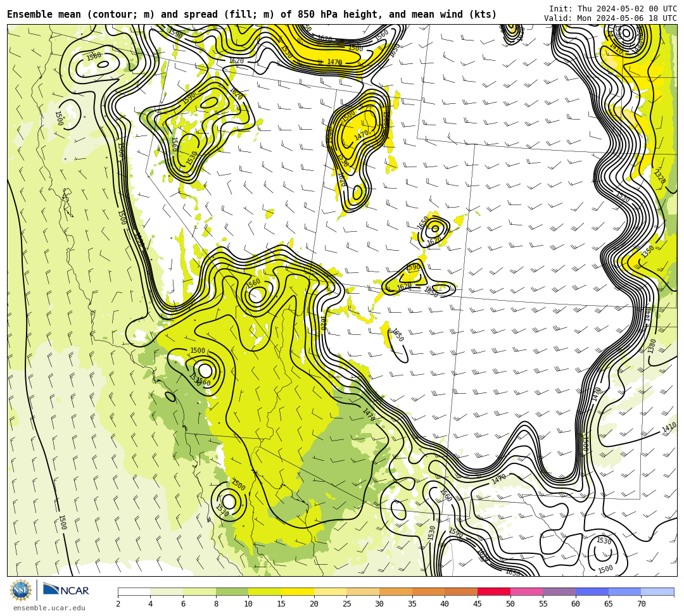
Task: Click the colorbar tick label 6
Action: pos(183,604)
